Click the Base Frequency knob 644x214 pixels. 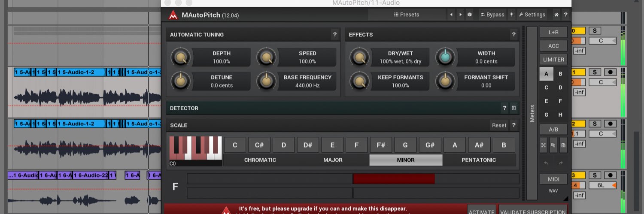pos(267,81)
